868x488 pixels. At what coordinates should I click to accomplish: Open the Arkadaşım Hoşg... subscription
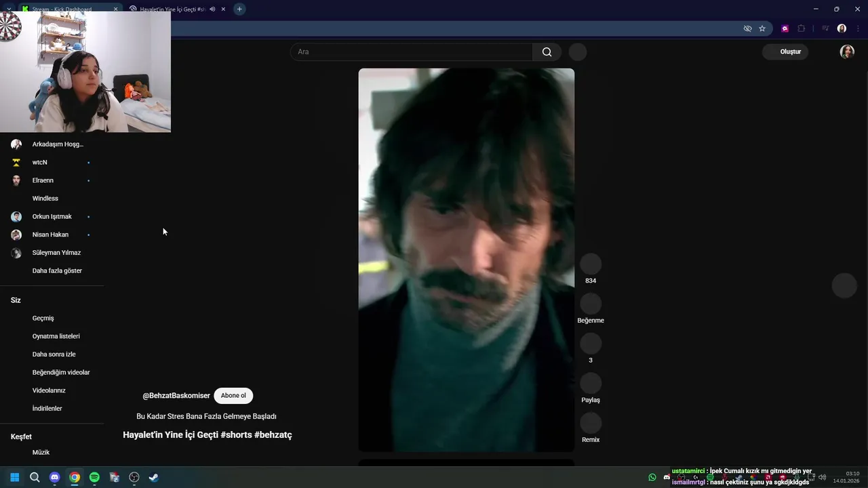click(52, 144)
